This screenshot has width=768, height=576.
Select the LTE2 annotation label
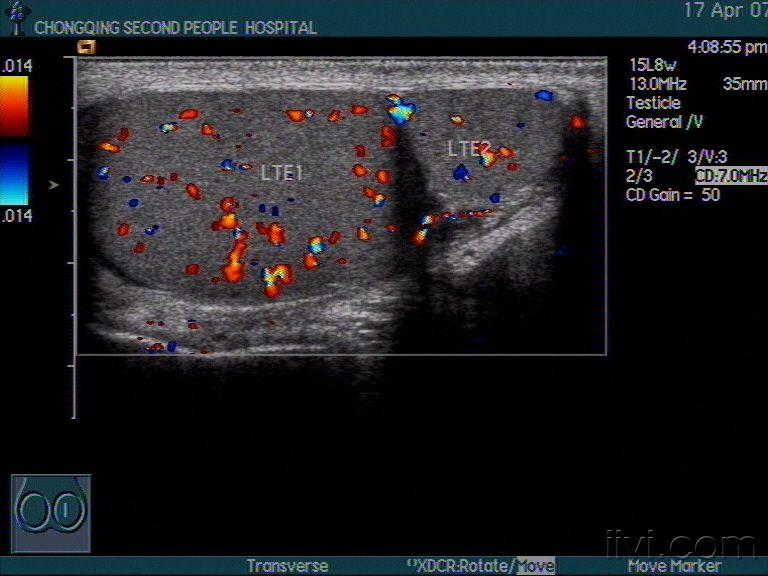pos(467,149)
